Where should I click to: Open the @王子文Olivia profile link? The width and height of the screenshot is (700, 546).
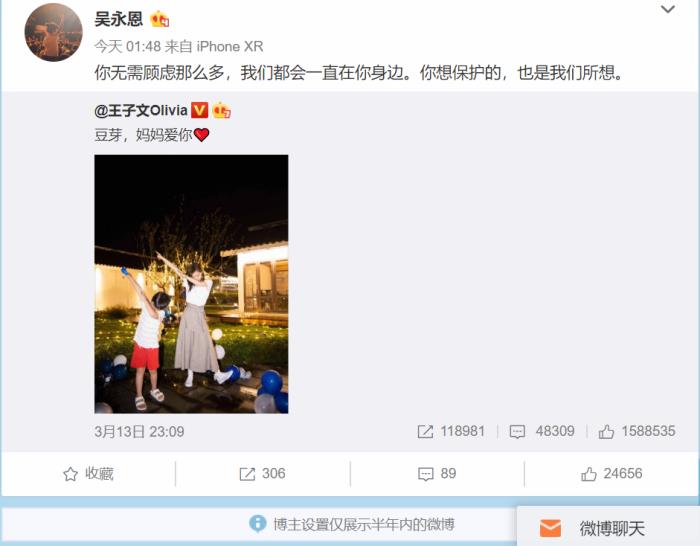pos(141,110)
